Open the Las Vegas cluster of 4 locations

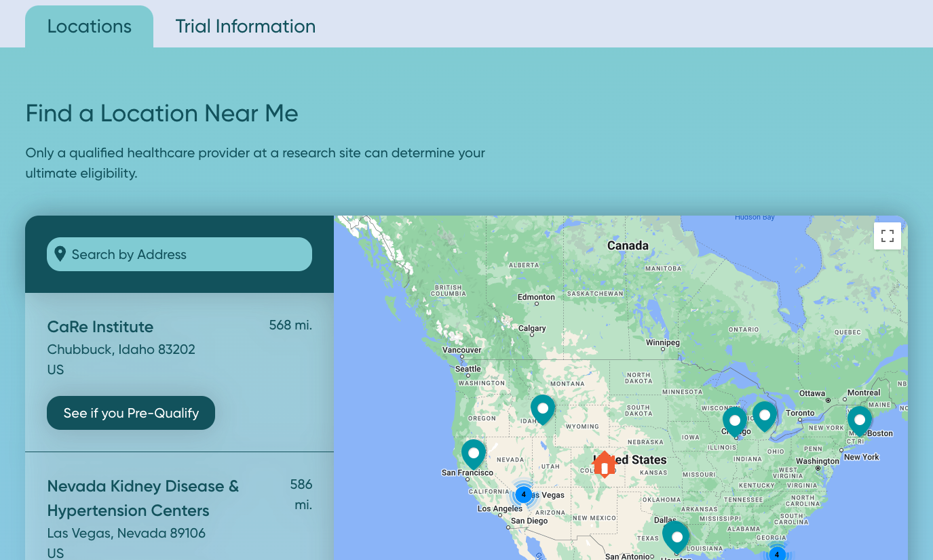(524, 495)
